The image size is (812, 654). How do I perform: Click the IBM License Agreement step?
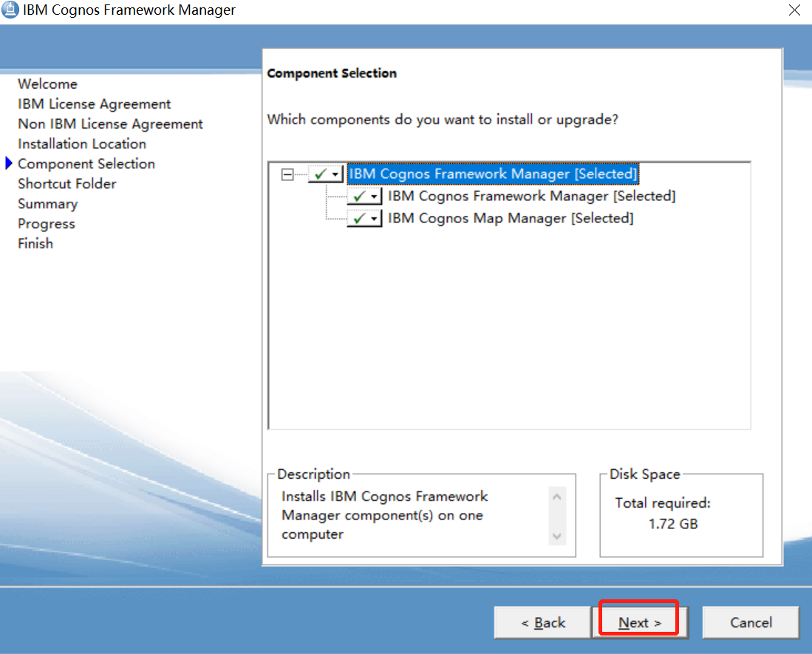click(95, 104)
